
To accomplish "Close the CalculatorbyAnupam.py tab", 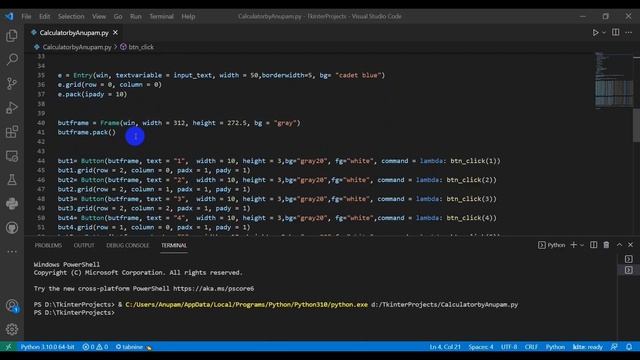I will [x=116, y=33].
